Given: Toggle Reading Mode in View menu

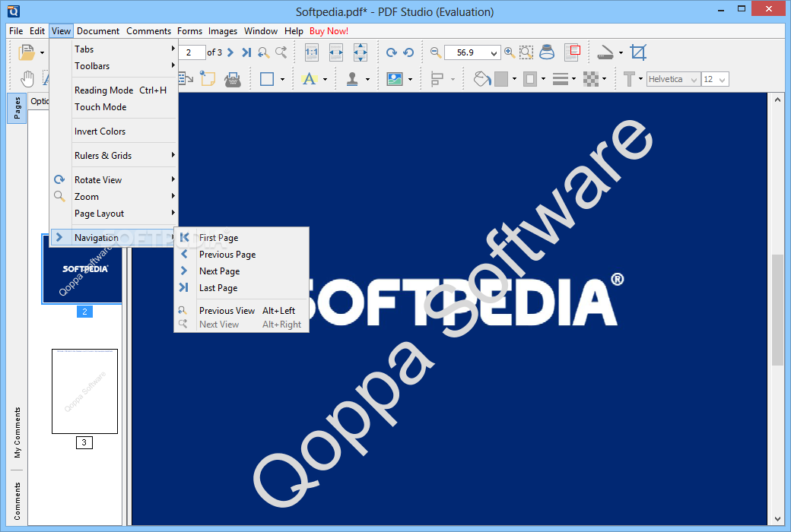Looking at the screenshot, I should point(113,90).
